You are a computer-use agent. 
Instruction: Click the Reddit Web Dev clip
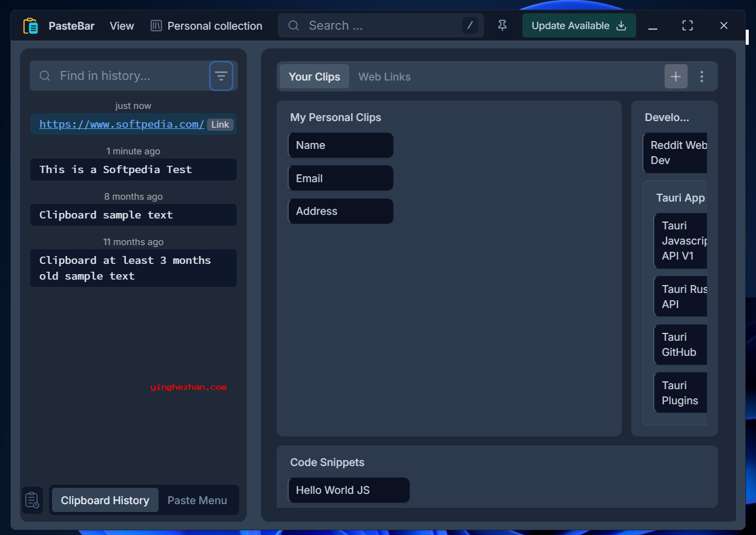675,153
